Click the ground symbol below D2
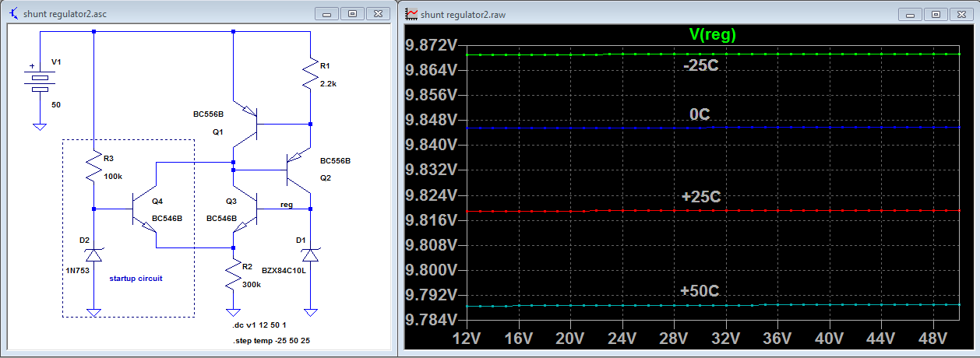 [94, 311]
